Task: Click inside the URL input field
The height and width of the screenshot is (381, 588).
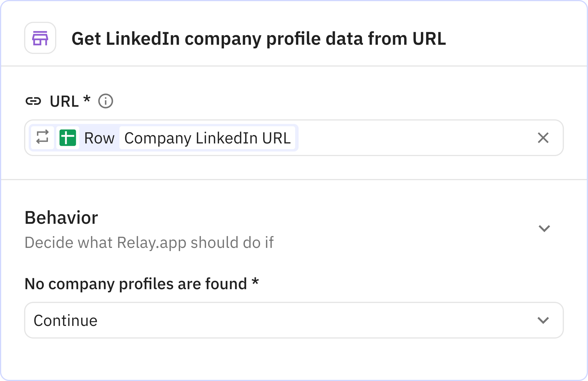Action: tap(402, 138)
